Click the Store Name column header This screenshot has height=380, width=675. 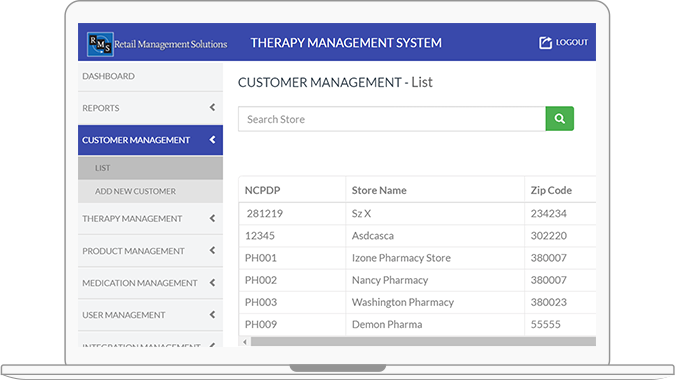point(379,190)
